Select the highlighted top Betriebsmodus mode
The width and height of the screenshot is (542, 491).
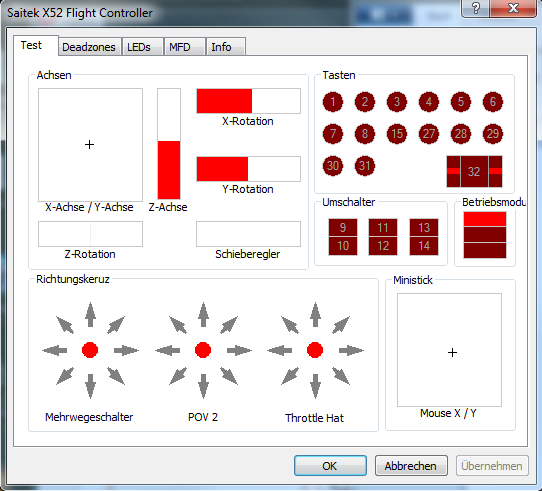pos(485,219)
